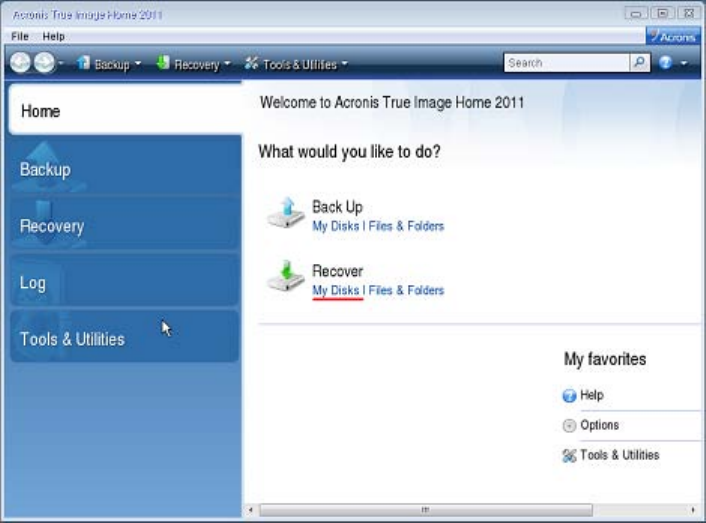Open navigation history dropdown arrow
The height and width of the screenshot is (523, 706).
tap(61, 63)
